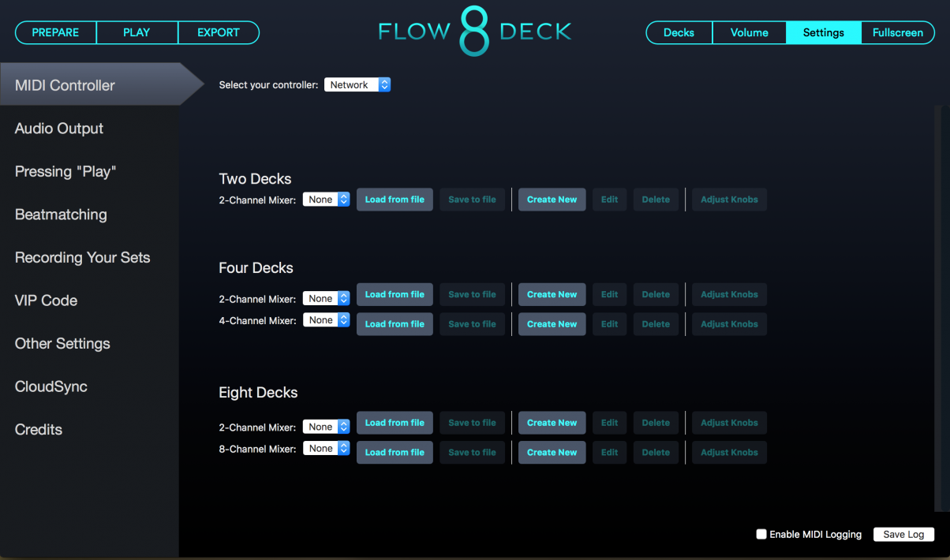Click Save to file for Two Decks mixer
Viewport: 950px width, 560px height.
click(x=472, y=200)
